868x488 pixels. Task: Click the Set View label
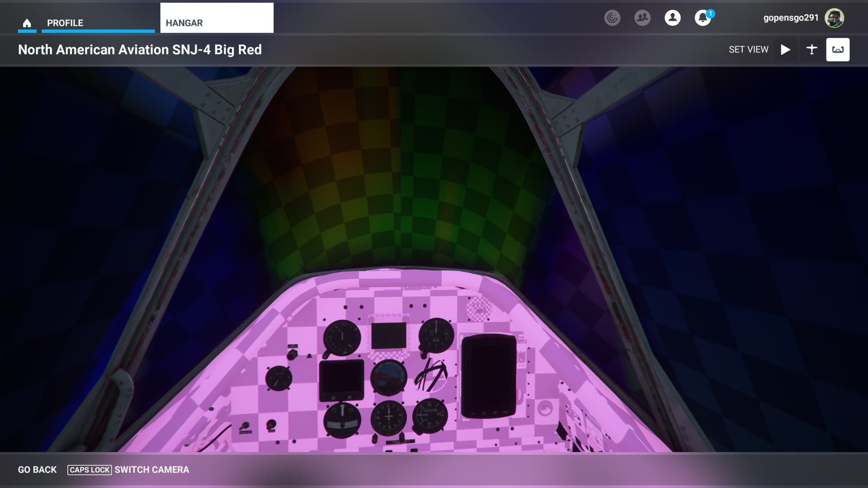[x=748, y=50]
